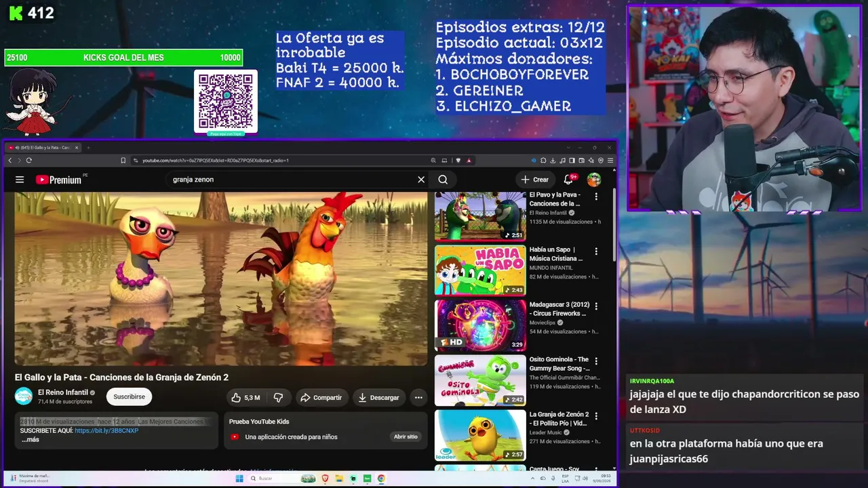Open the browser zoom magnifier icon
This screenshot has height=488, width=868.
pyautogui.click(x=433, y=161)
